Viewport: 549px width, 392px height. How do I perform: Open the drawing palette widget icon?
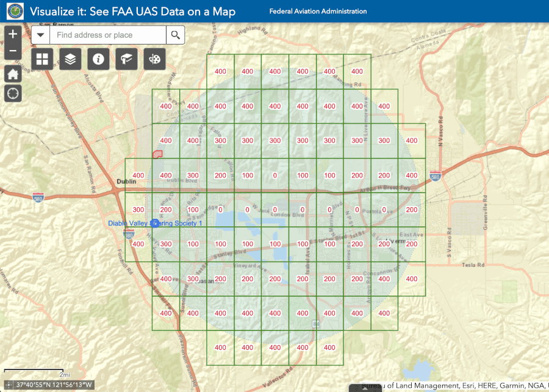click(x=154, y=59)
